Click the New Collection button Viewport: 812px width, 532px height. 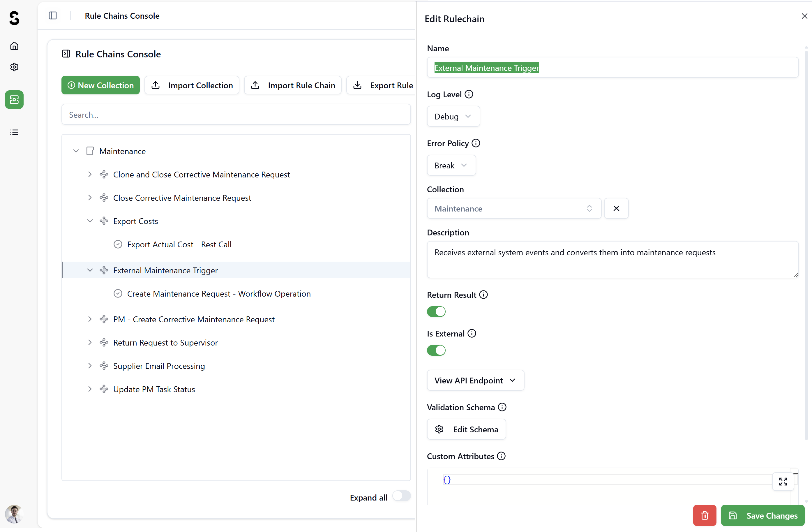click(101, 85)
